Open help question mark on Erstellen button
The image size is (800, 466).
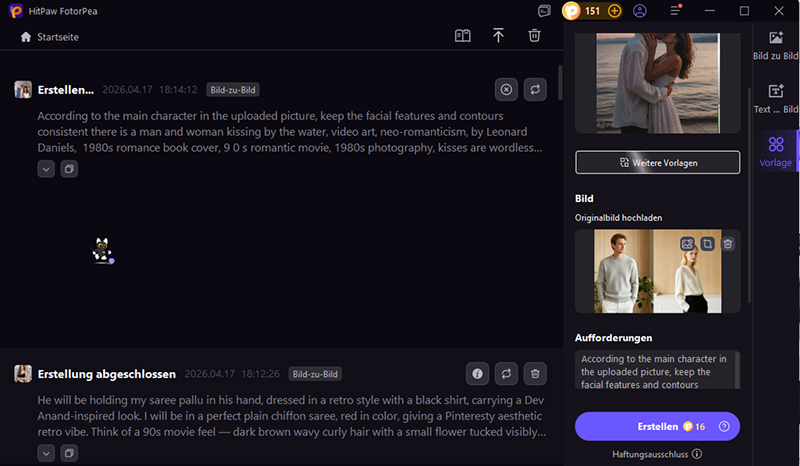pyautogui.click(x=724, y=426)
